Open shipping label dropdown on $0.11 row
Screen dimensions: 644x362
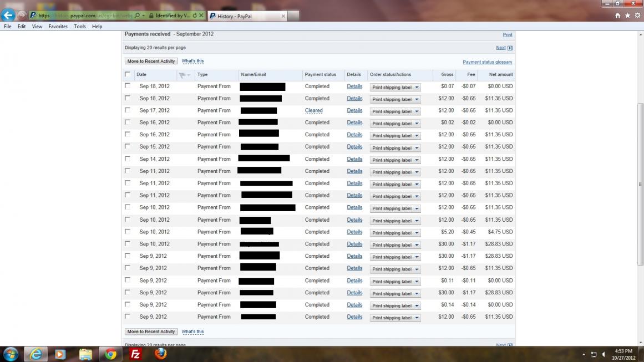coord(395,282)
